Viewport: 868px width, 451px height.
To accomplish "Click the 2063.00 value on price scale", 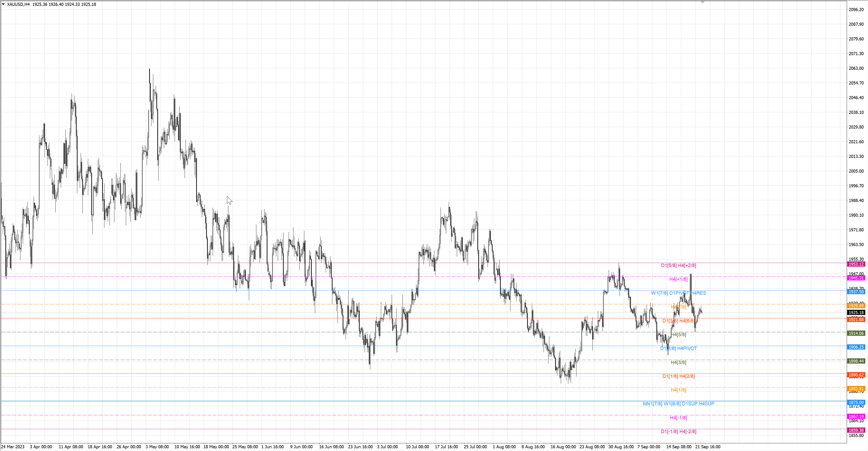I will [x=856, y=68].
